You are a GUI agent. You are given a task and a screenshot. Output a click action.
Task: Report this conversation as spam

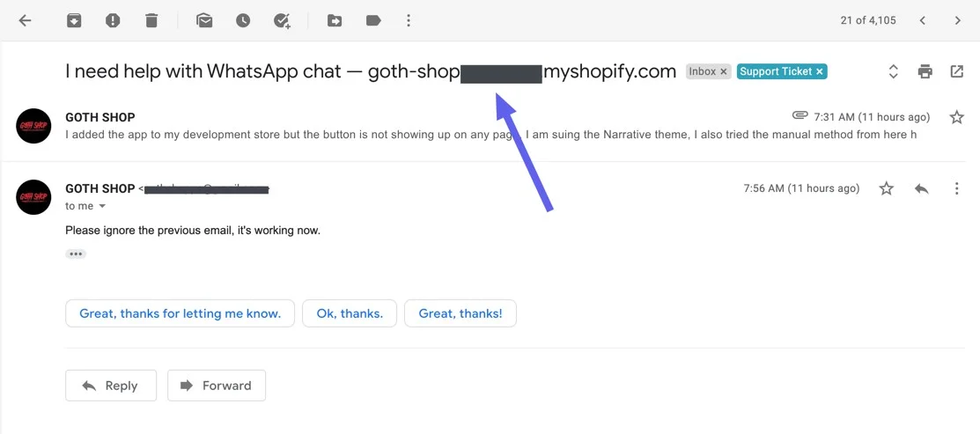tap(113, 20)
